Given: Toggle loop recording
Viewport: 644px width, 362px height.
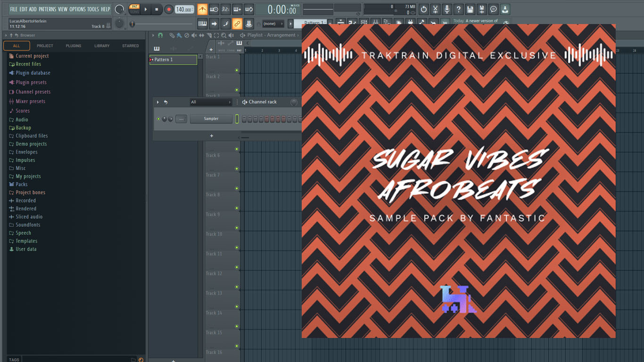Looking at the screenshot, I should (x=249, y=9).
